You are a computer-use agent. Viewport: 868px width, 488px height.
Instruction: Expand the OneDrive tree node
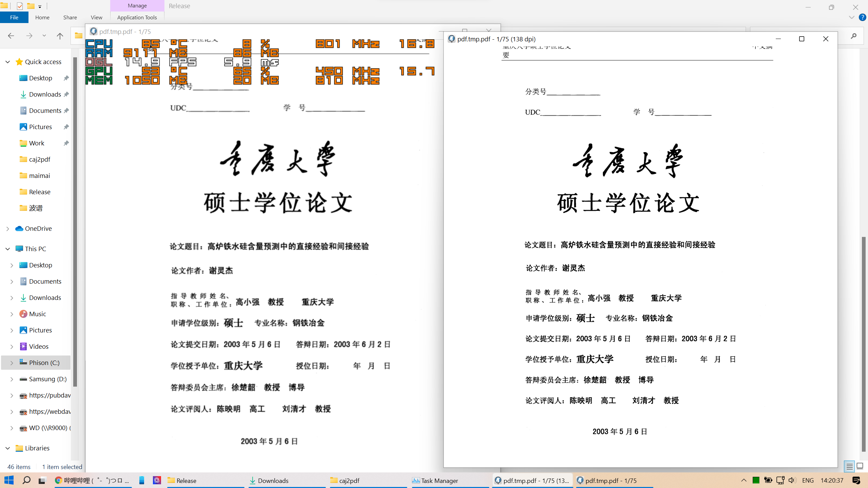[7, 229]
